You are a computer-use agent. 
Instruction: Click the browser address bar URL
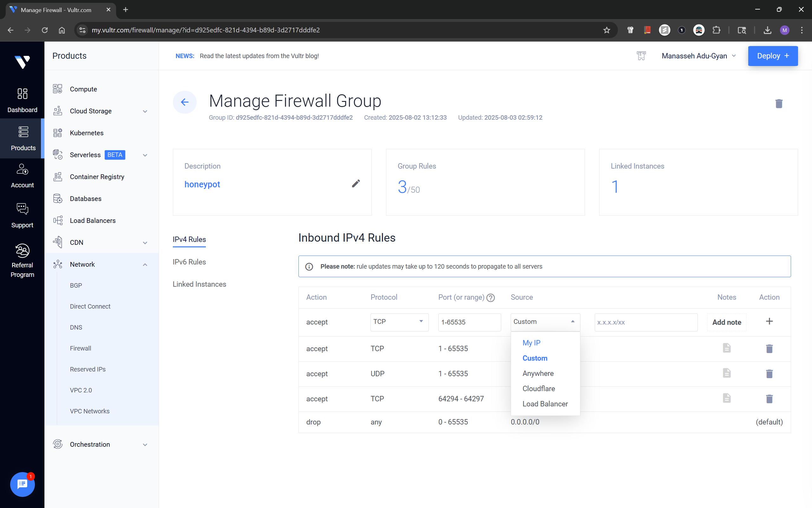[x=206, y=30]
